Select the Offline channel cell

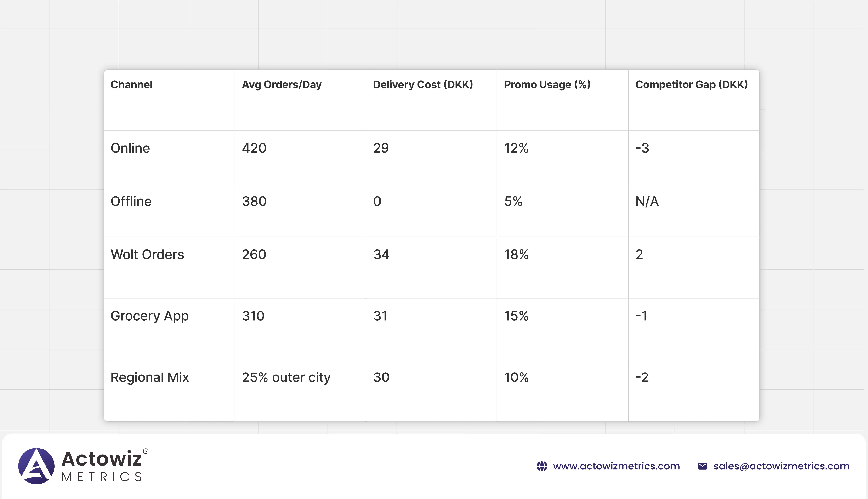[x=131, y=201]
